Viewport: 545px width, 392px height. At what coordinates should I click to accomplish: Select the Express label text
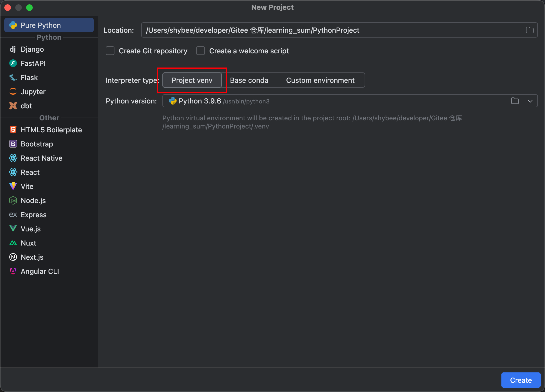click(x=34, y=215)
